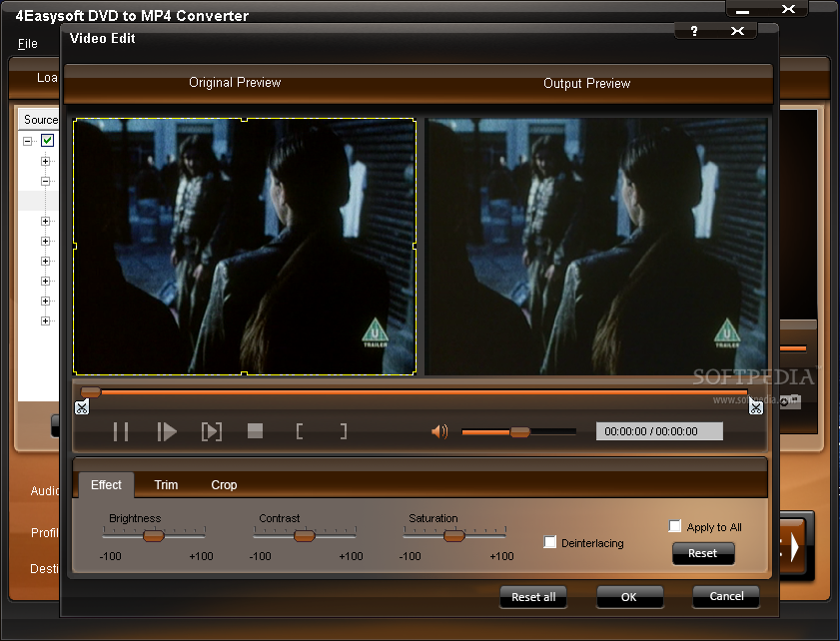840x641 pixels.
Task: Click Cancel to discard changes
Action: (726, 596)
